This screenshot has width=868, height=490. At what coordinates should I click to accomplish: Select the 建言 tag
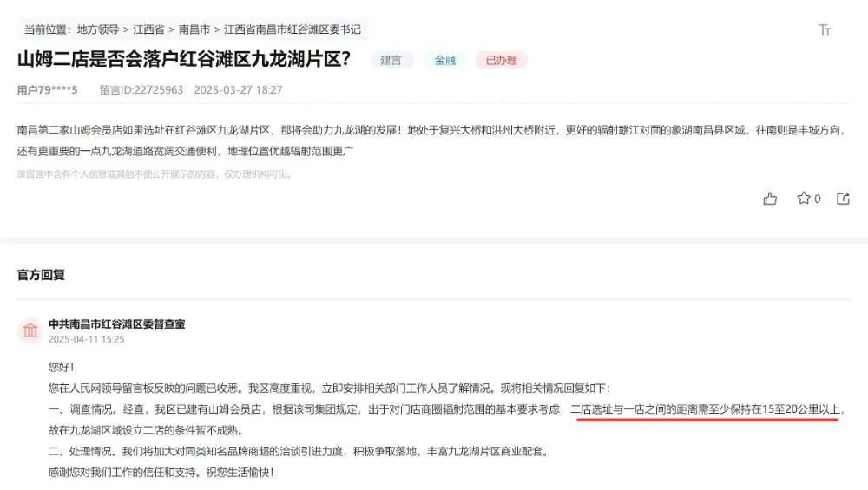point(391,60)
